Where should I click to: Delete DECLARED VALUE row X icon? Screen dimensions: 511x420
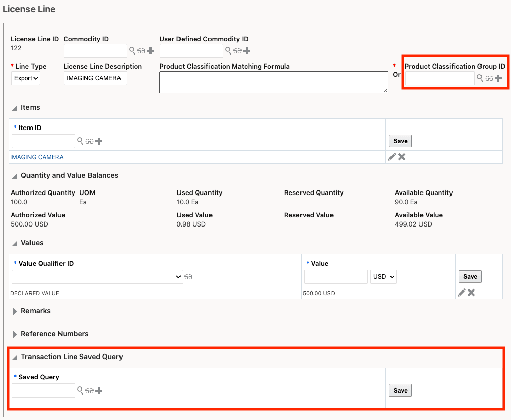click(x=471, y=293)
